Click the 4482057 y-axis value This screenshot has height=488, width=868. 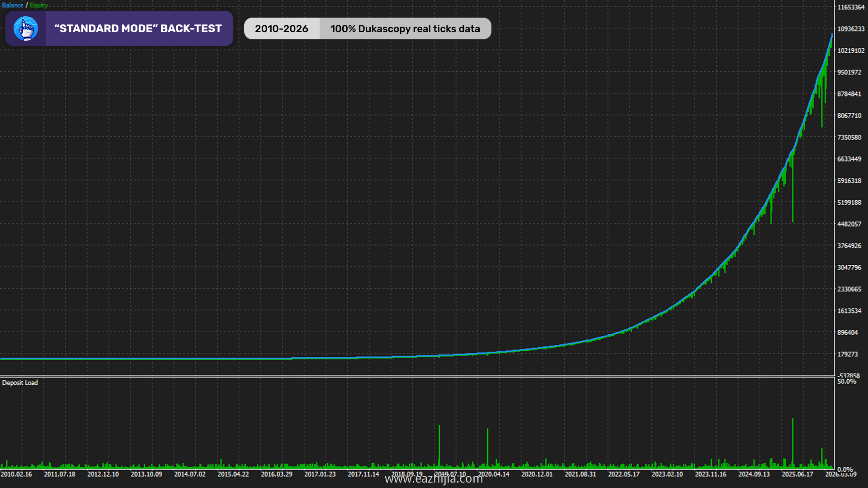[x=849, y=224]
